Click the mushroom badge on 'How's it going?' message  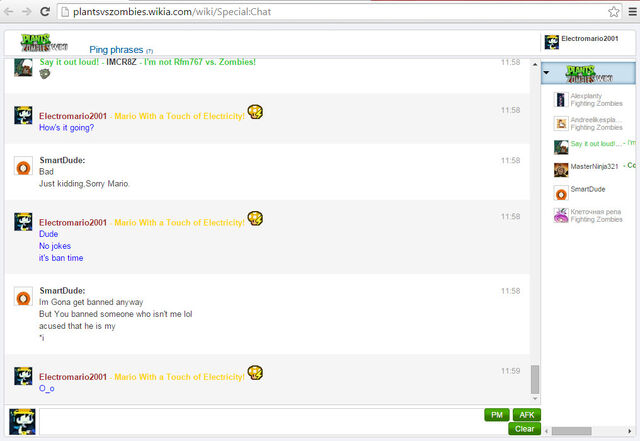(x=255, y=112)
